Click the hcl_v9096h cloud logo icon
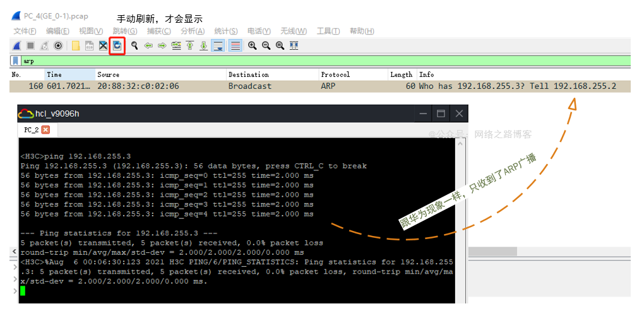Screen dimensions: 644x323 [26, 114]
